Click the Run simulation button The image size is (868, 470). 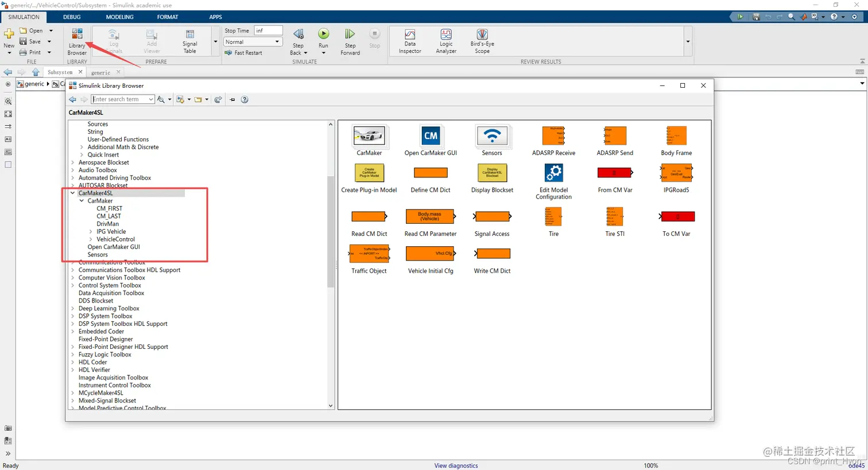tap(324, 38)
